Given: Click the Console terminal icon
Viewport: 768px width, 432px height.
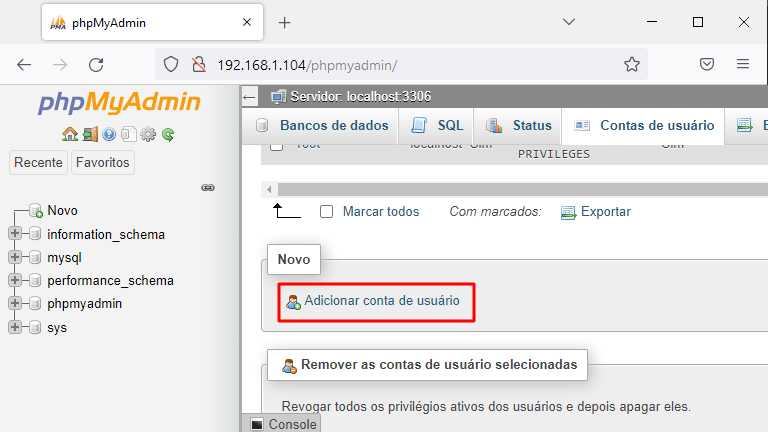Looking at the screenshot, I should tap(257, 424).
